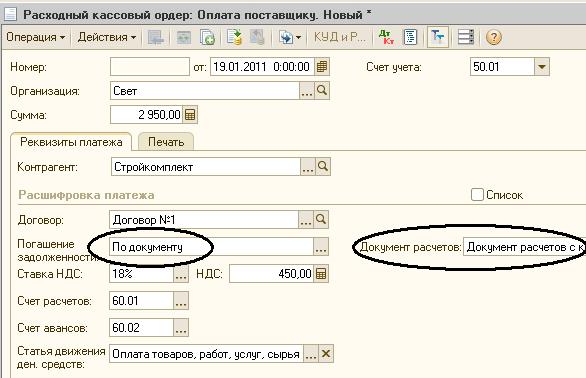
Task: Click the document-with-coins toolbar icon
Action: coord(234,37)
